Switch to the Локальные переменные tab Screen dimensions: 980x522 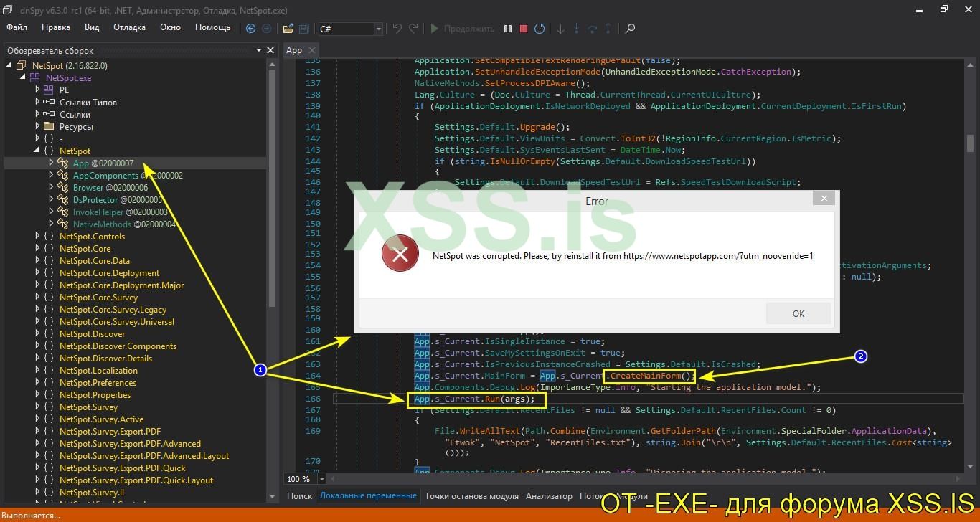coord(368,495)
